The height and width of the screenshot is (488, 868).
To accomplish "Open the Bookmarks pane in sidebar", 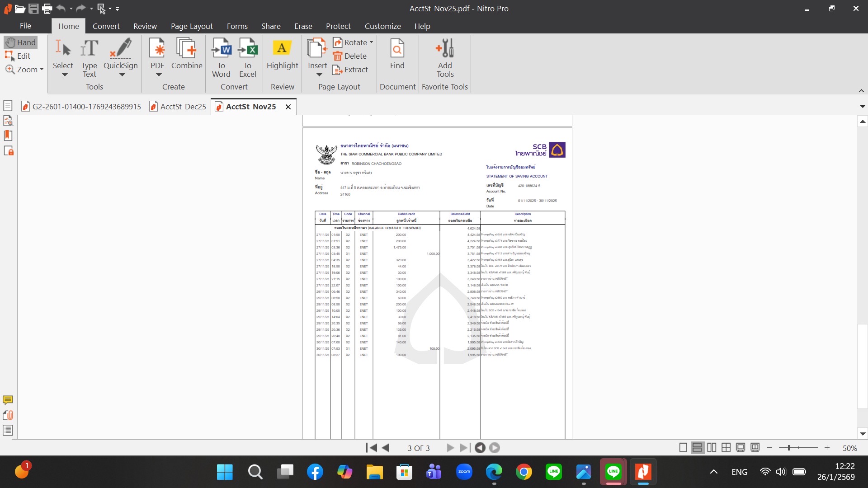I will pos(8,136).
